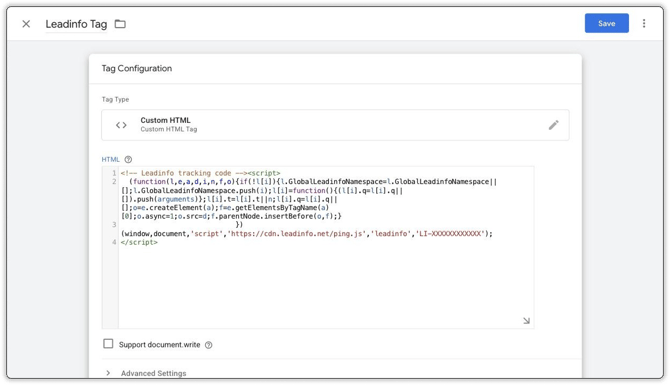This screenshot has width=670, height=385.
Task: Click the Support document.write label
Action: 159,344
